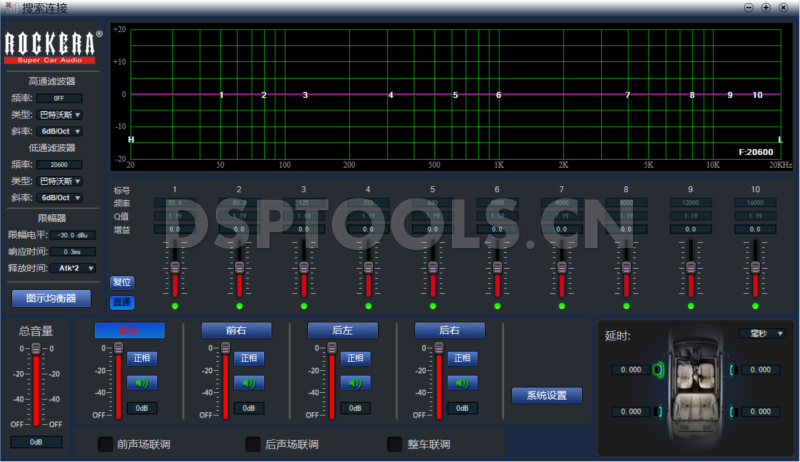Open high-pass filter 类型 dropdown
800x462 pixels.
click(x=60, y=114)
